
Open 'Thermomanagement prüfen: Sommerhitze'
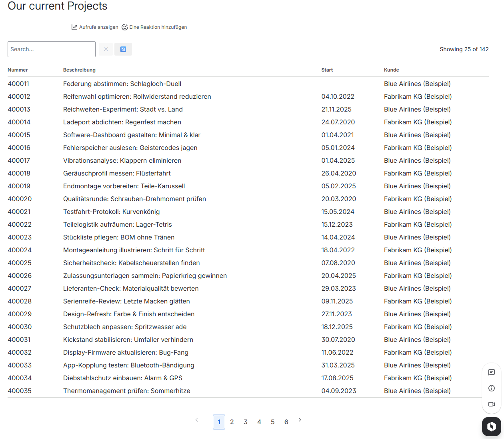coord(127,391)
